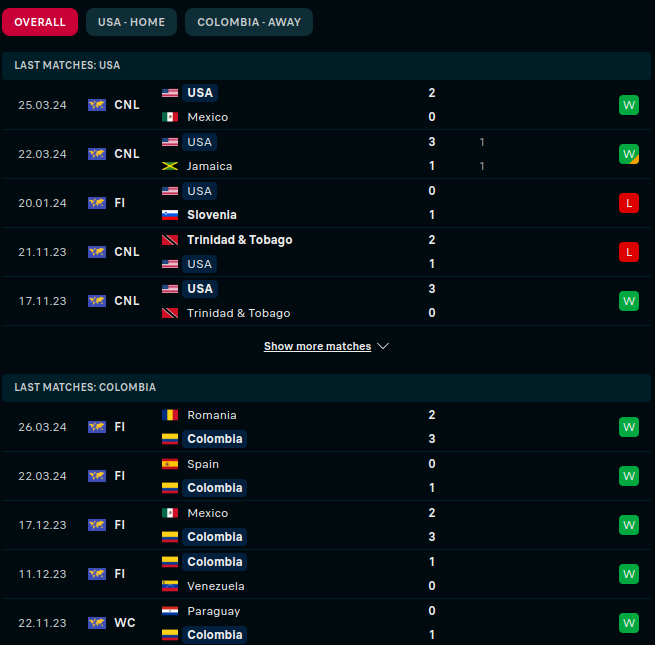The image size is (655, 645).
Task: Select the Overall tab
Action: tap(40, 22)
